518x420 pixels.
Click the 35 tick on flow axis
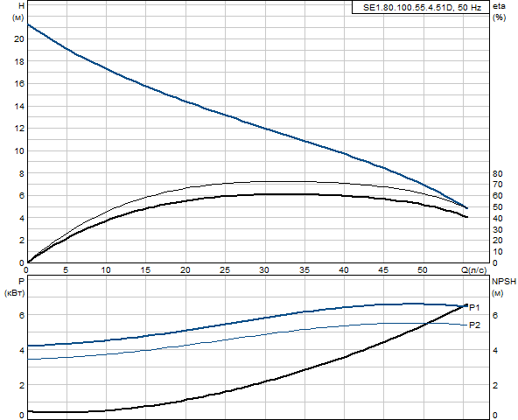(304, 270)
